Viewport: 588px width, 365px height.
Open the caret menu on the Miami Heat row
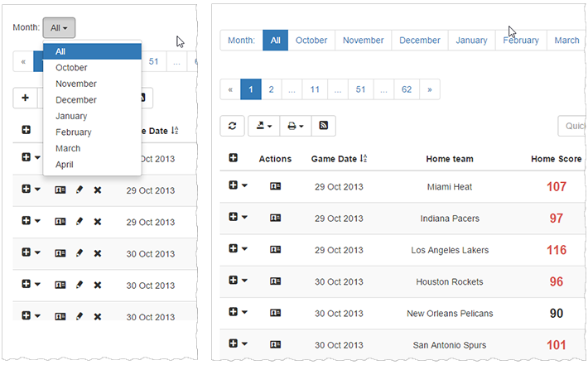[x=244, y=185]
